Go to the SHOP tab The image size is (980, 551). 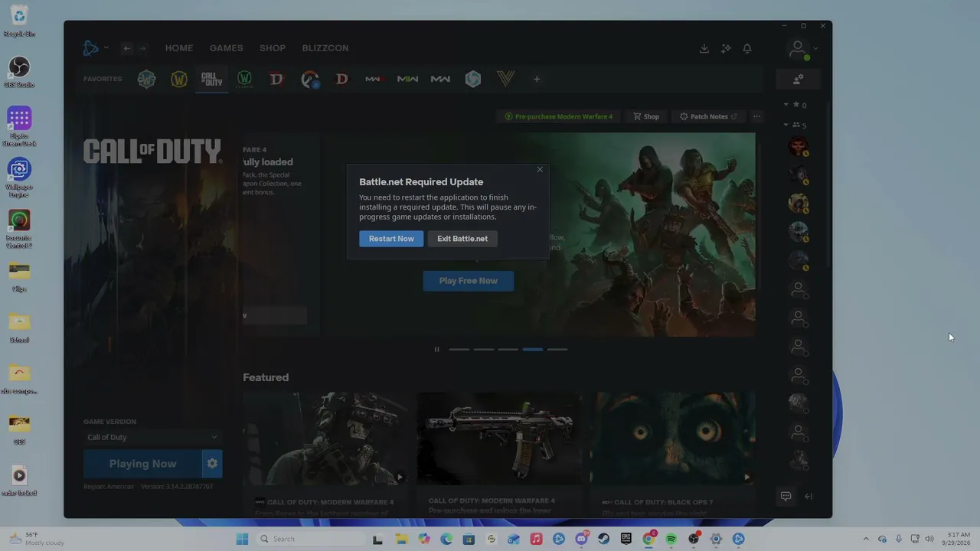273,48
